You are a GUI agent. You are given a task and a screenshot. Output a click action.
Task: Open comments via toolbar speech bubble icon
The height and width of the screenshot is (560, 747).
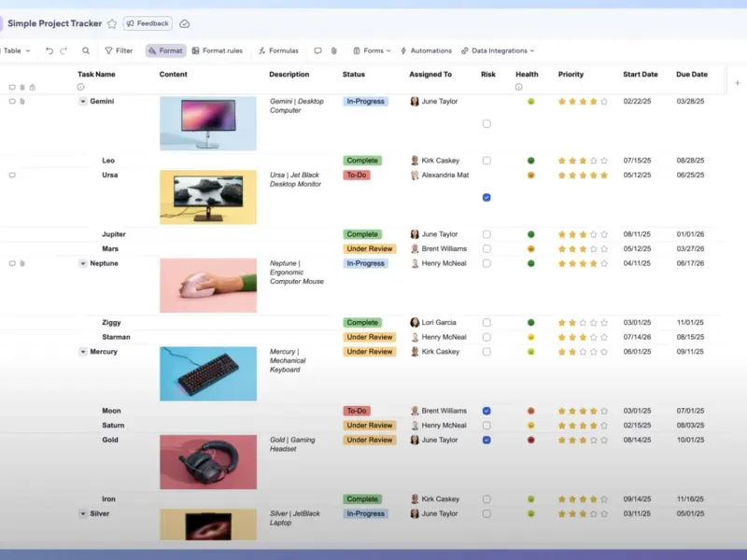[x=317, y=50]
